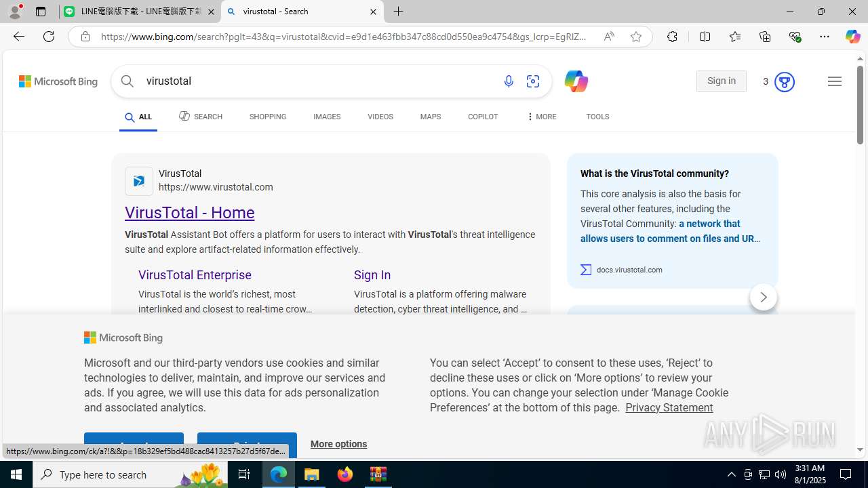Open Edge Settings and more menu
868x488 pixels.
(825, 37)
